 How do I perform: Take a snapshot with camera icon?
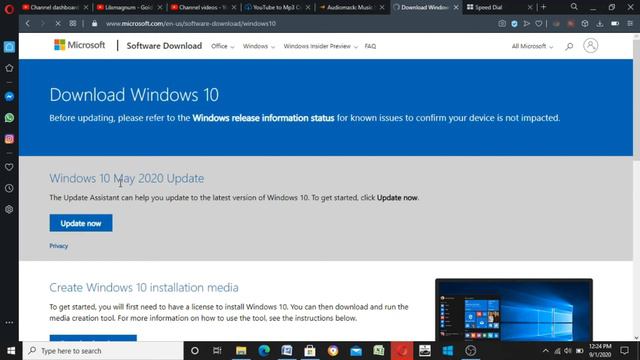coord(502,24)
